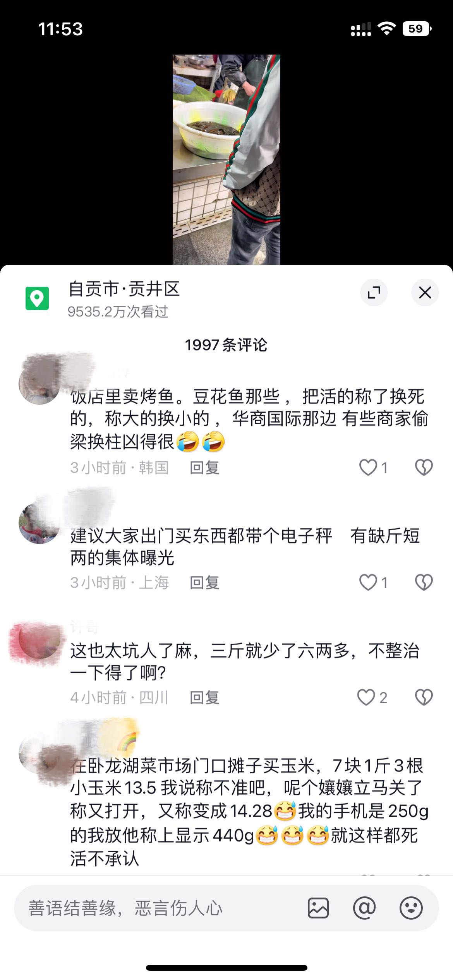Tap the video preview at top
The height and width of the screenshot is (980, 453).
point(226,159)
